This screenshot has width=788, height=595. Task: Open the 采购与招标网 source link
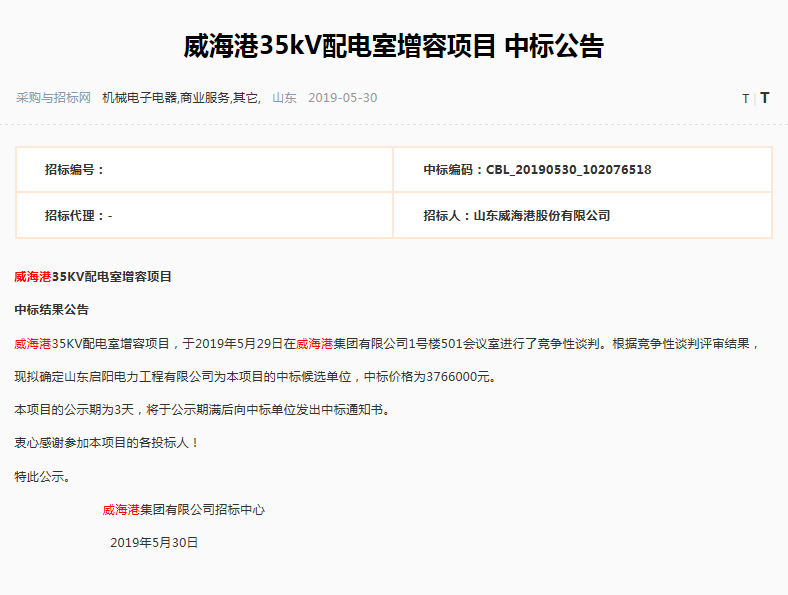53,97
